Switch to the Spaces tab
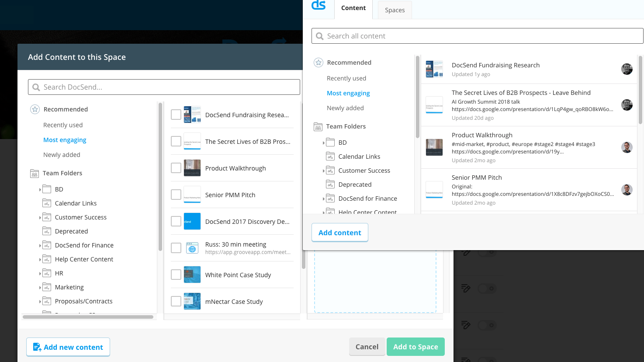The height and width of the screenshot is (362, 644). click(x=395, y=10)
